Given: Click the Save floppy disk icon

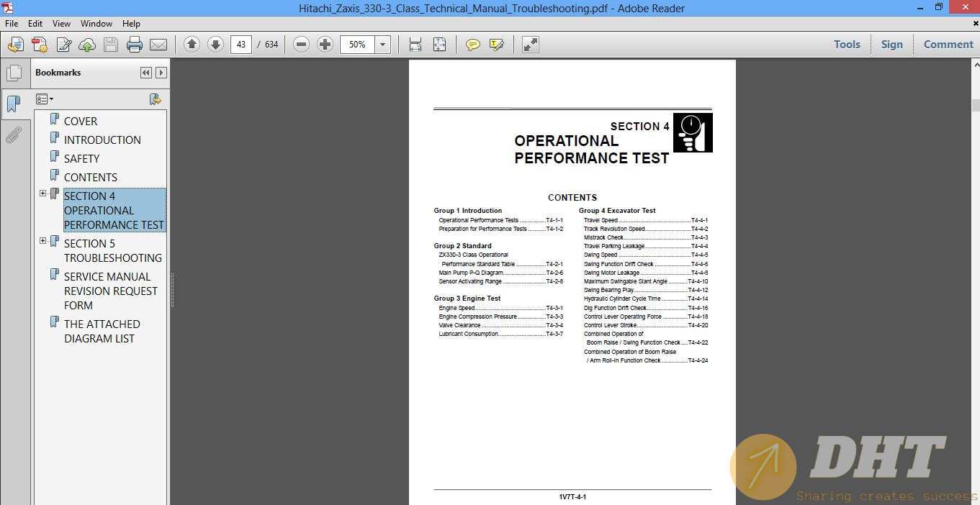Looking at the screenshot, I should pos(111,45).
